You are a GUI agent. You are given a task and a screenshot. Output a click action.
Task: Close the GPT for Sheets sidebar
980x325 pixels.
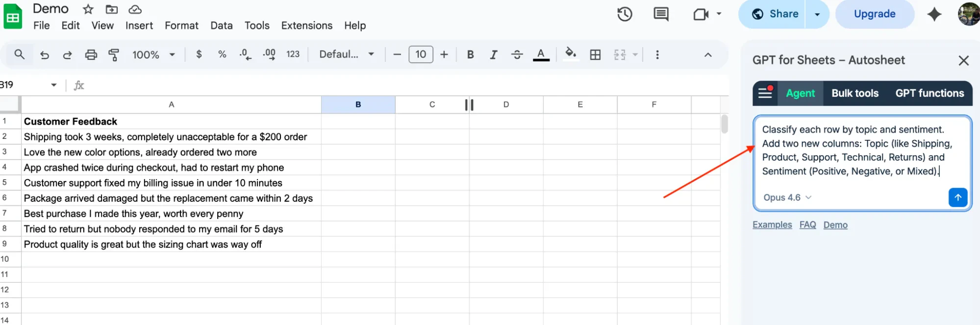pos(964,60)
